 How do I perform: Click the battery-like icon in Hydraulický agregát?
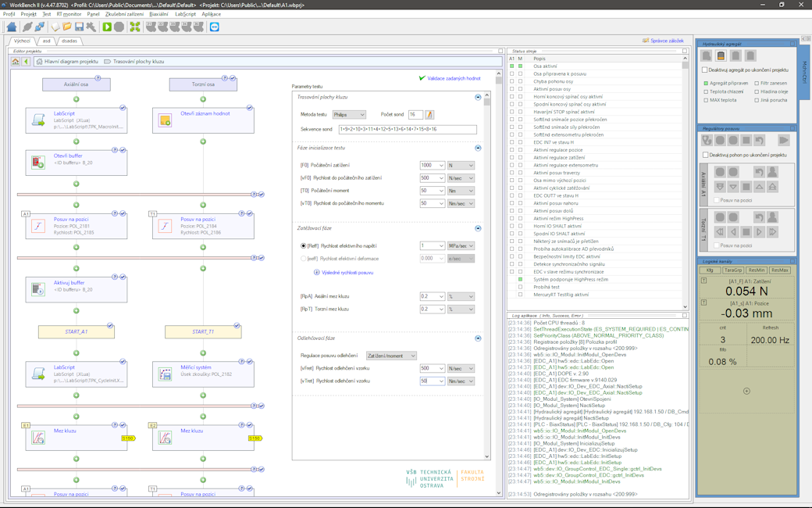click(x=721, y=56)
